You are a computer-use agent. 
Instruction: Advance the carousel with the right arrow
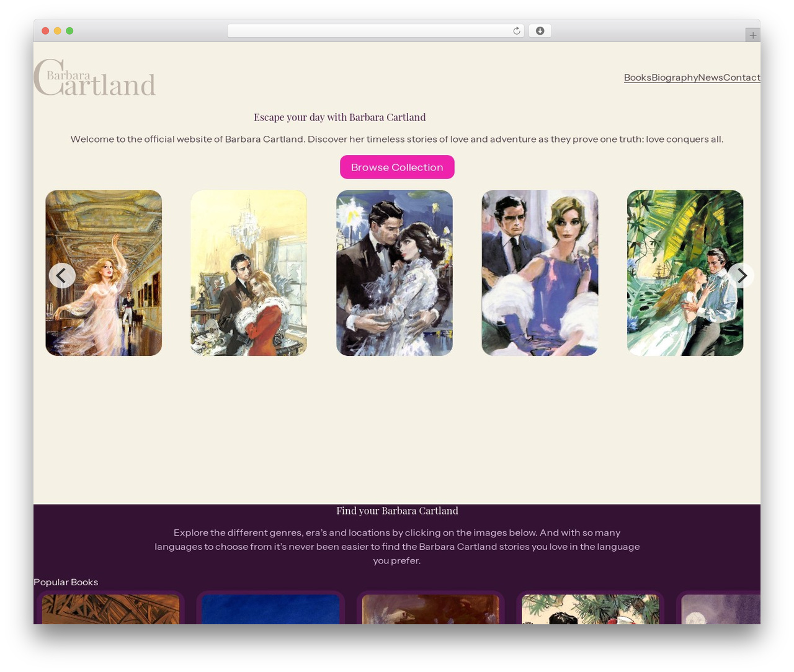[x=741, y=275]
